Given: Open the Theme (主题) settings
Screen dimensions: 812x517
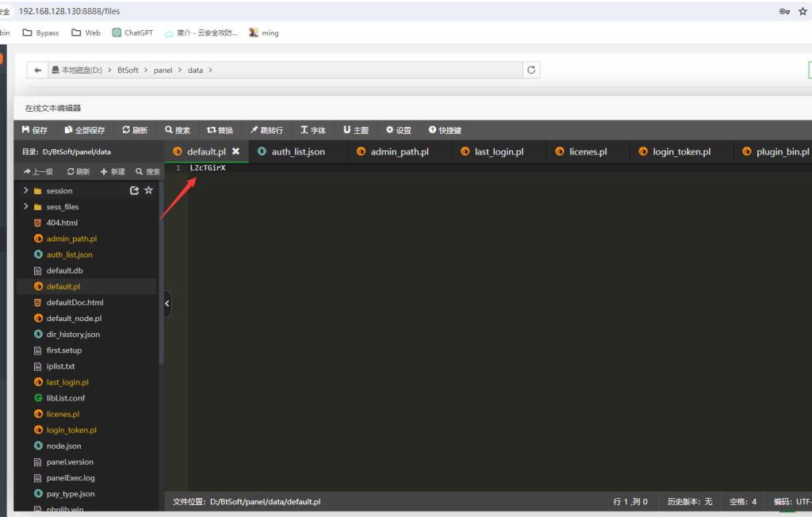Looking at the screenshot, I should coord(356,130).
